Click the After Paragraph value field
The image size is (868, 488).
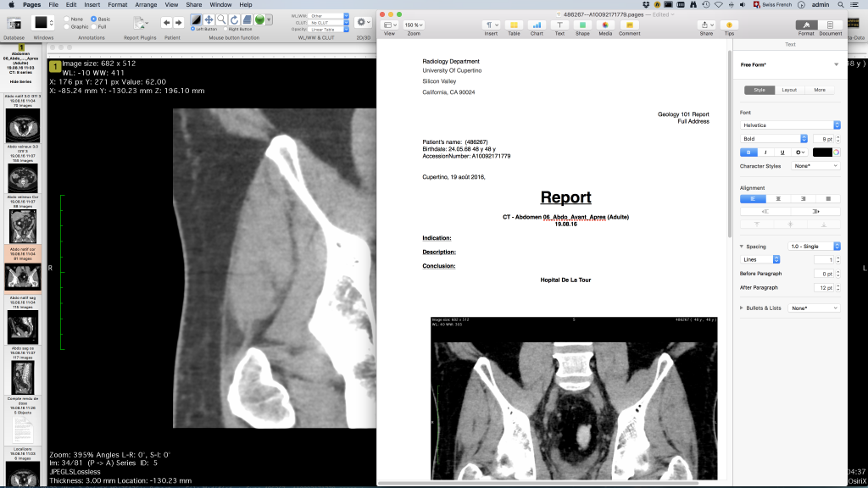click(x=824, y=288)
